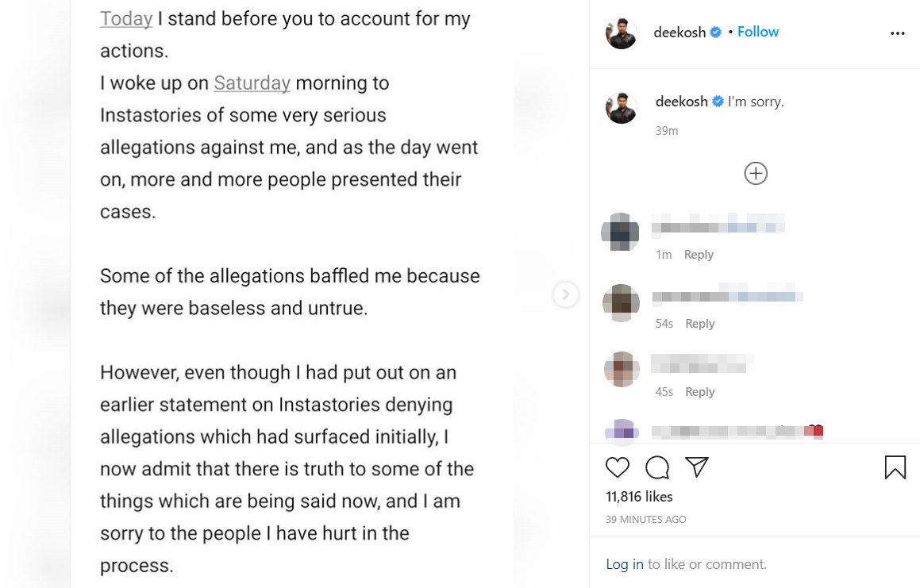View the list of 11,816 likes
This screenshot has width=920, height=588.
tap(639, 497)
